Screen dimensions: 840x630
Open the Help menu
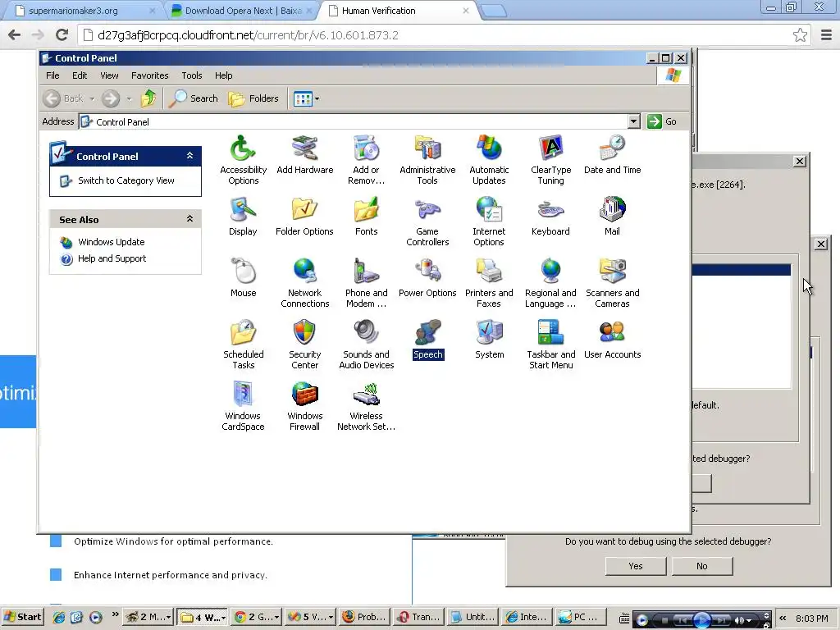[224, 75]
